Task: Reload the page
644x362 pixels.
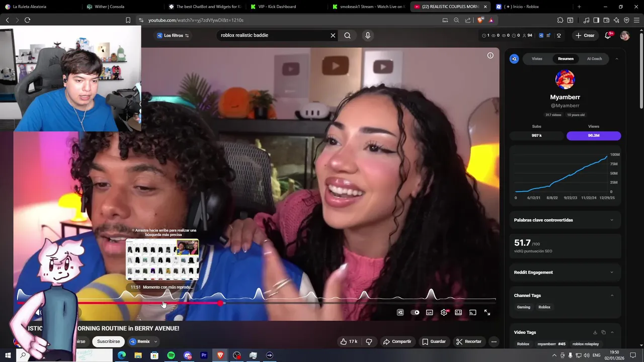Action: pos(27,20)
